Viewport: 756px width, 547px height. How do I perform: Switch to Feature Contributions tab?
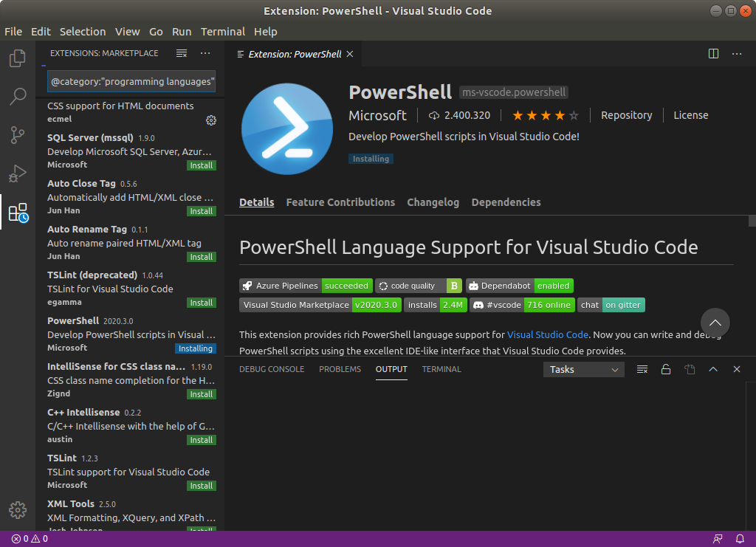tap(340, 202)
